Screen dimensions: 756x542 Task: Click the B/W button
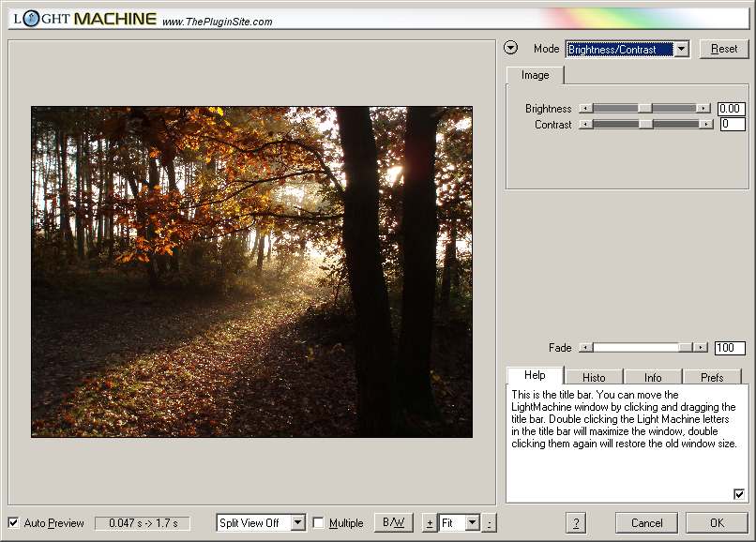pos(394,522)
